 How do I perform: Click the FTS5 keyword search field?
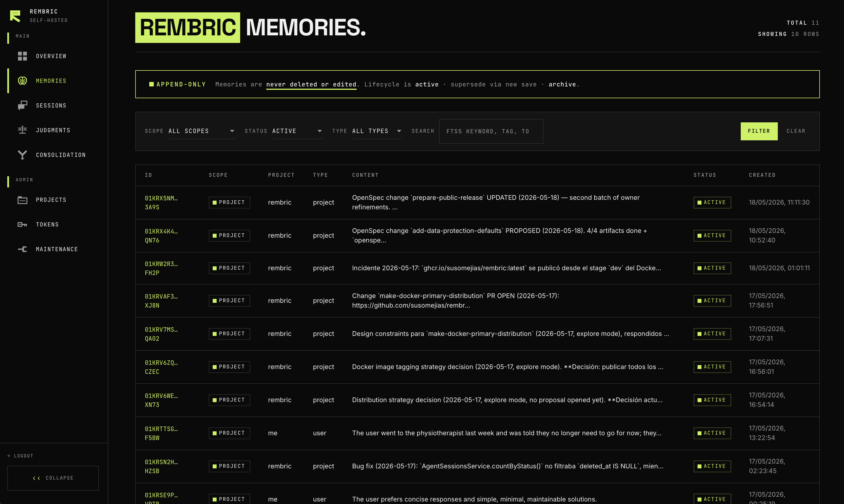491,131
